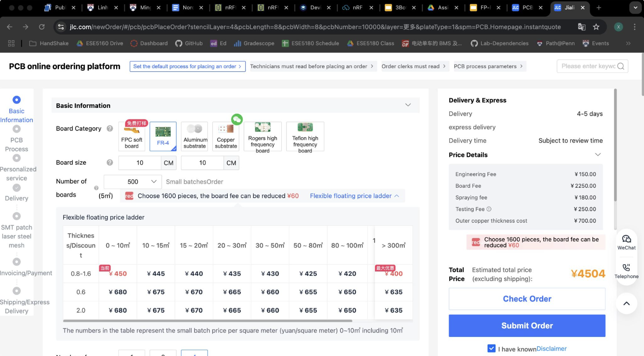Viewport: 644px width, 356px height.
Task: Open the Dashboard bookmark
Action: pyautogui.click(x=149, y=43)
